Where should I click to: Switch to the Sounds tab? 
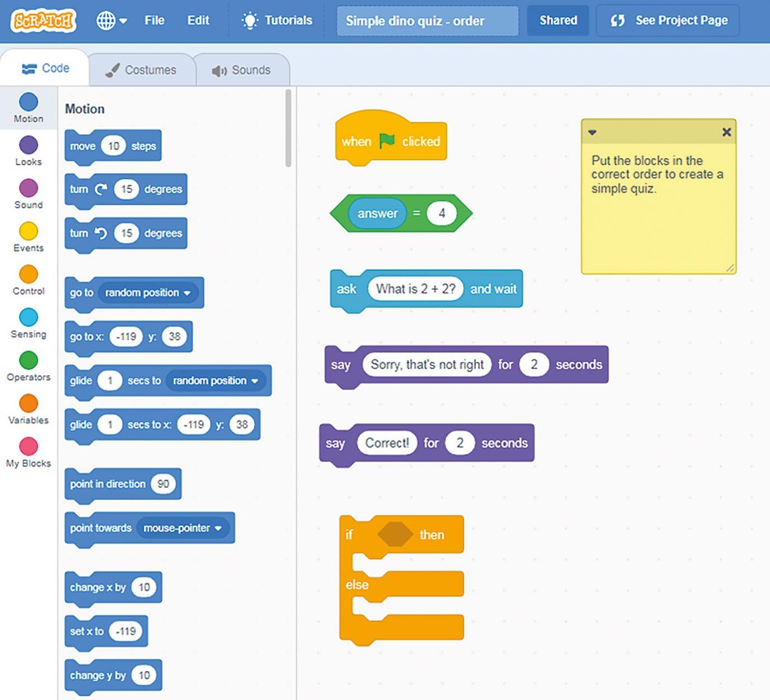coord(242,70)
